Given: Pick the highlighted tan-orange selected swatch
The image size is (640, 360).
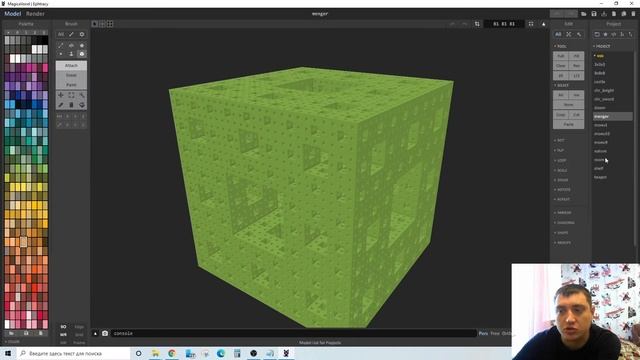Looking at the screenshot, I should pos(23,242).
